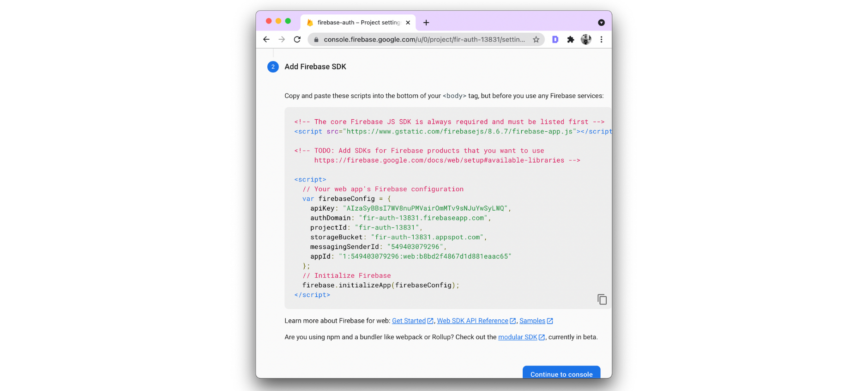Click the yellow macOS minimize button
This screenshot has width=868, height=391.
[x=278, y=21]
